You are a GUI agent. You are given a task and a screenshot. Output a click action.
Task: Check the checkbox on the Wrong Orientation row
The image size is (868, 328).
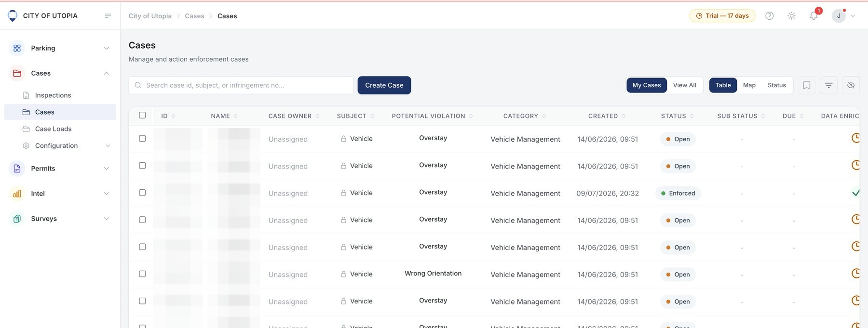tap(142, 274)
